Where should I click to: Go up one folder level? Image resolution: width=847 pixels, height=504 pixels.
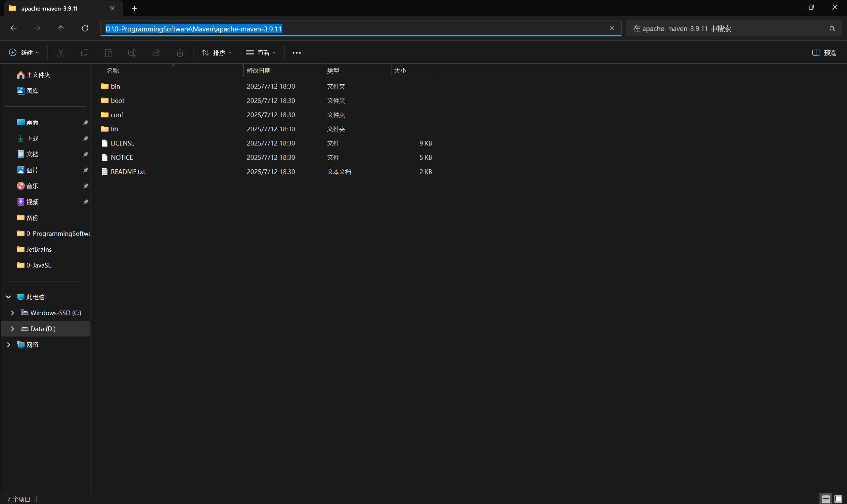61,28
